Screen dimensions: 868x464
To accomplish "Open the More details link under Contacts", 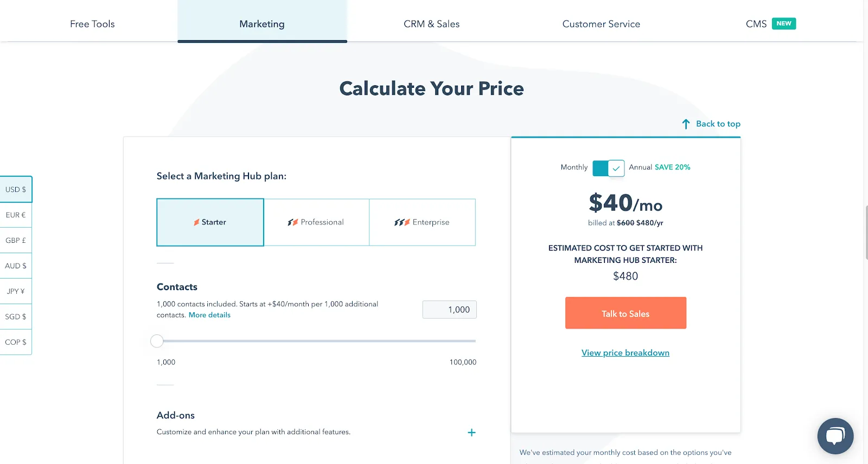I will (x=209, y=315).
